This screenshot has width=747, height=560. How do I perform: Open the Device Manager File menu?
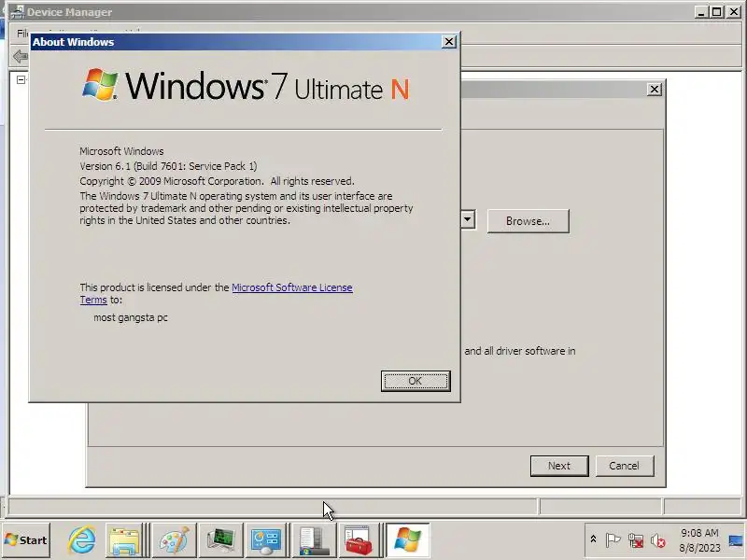click(x=22, y=34)
